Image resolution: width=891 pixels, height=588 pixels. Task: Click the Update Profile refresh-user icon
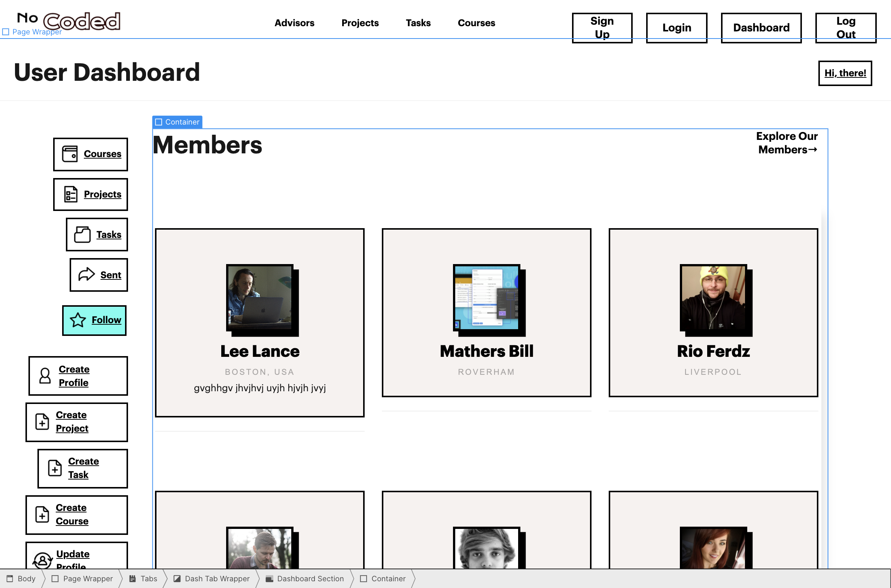point(42,560)
